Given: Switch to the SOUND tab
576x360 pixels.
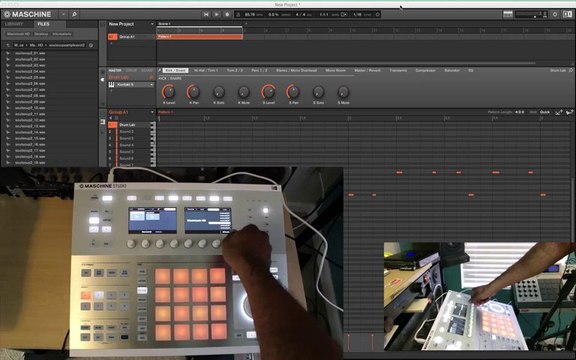Looking at the screenshot, I should 147,71.
